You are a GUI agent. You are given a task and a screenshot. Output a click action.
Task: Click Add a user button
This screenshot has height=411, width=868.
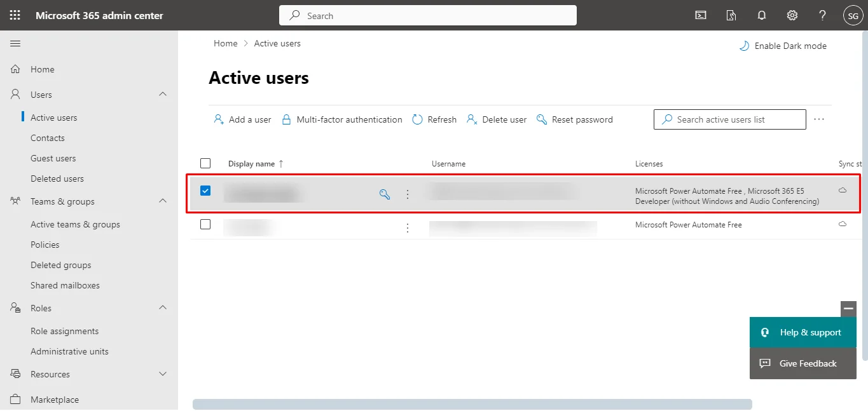[242, 119]
